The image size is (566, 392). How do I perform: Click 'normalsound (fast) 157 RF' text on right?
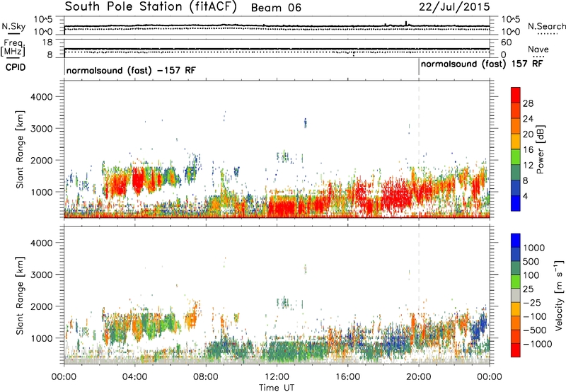[x=482, y=64]
